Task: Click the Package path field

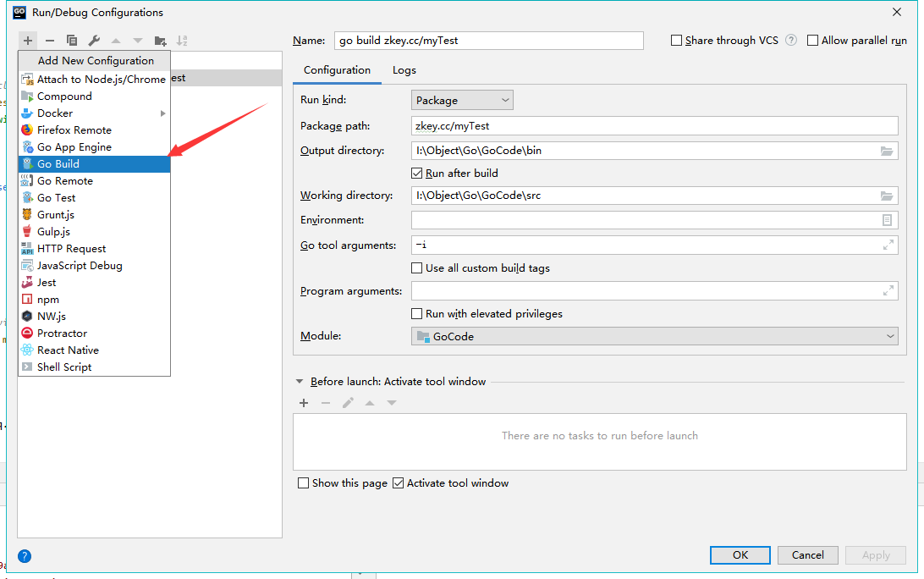Action: [x=655, y=126]
